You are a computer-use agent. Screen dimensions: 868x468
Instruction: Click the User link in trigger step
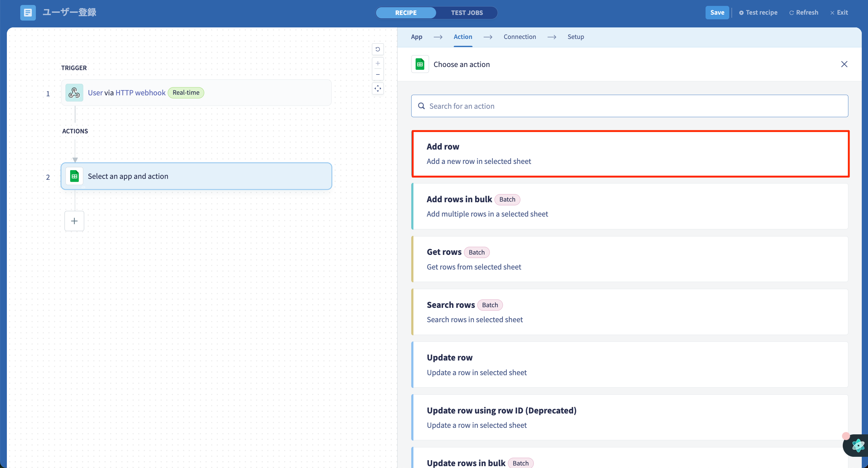tap(95, 93)
